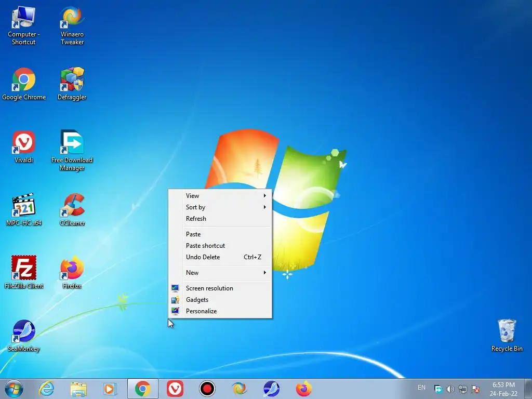532x399 pixels.
Task: Expand the New submenu
Action: click(220, 273)
